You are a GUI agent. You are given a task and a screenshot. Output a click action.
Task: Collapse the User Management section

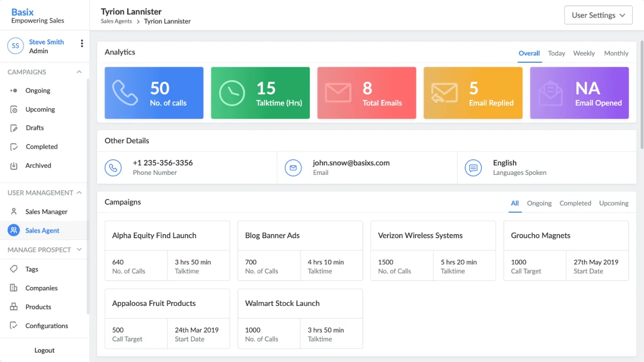(79, 193)
